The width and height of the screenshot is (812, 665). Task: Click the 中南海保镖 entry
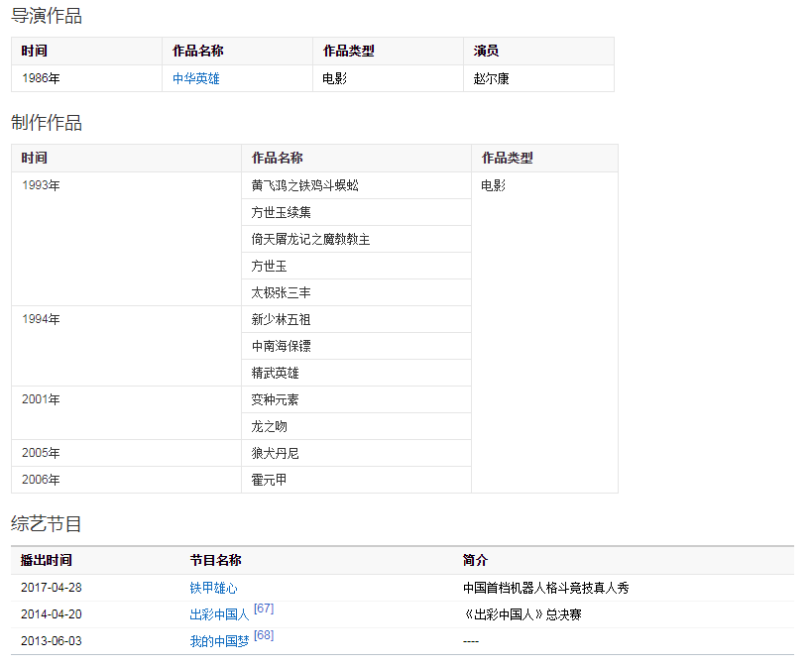coord(282,347)
